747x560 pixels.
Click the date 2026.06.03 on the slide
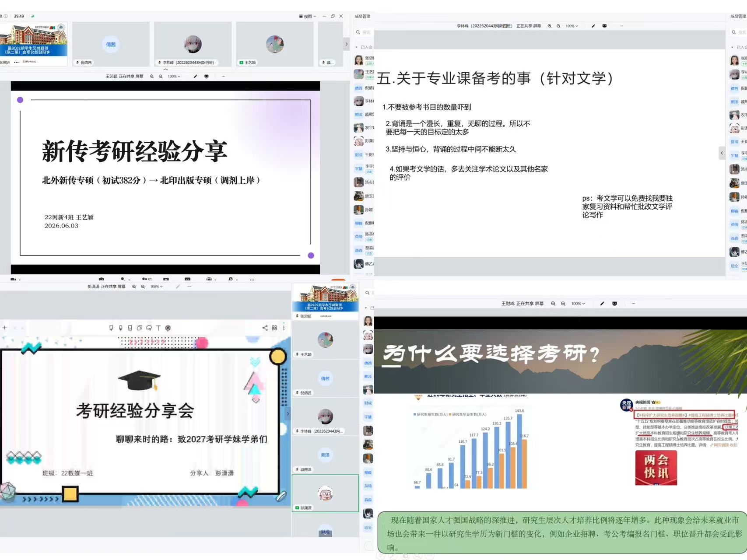coord(61,226)
